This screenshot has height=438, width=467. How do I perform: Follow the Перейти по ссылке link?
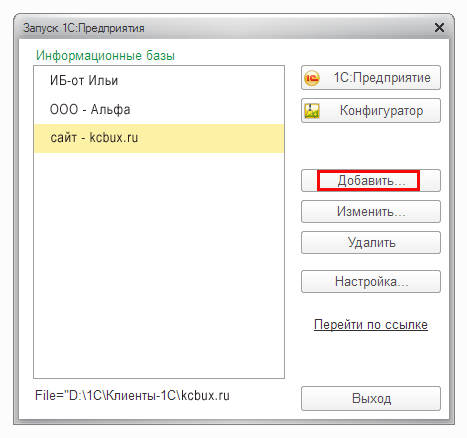371,324
